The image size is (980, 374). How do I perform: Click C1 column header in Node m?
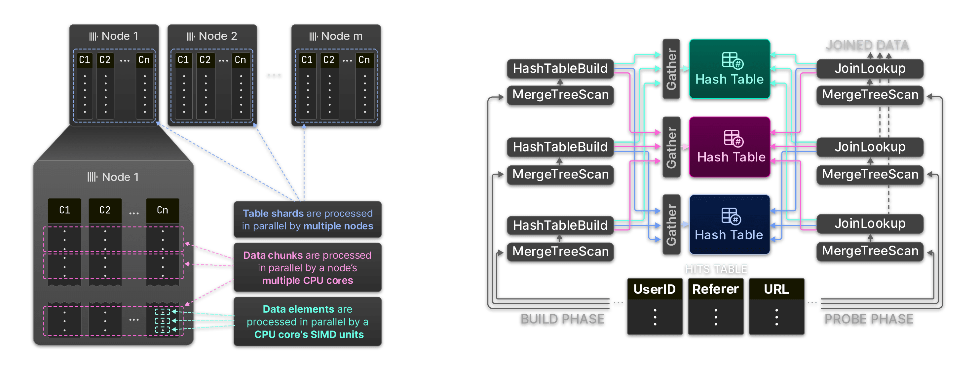(307, 60)
